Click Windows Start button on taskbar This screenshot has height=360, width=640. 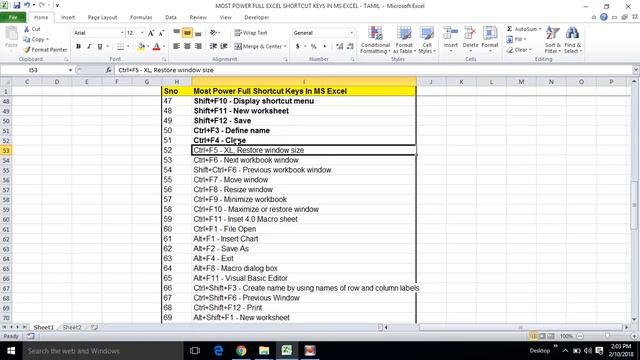point(11,351)
